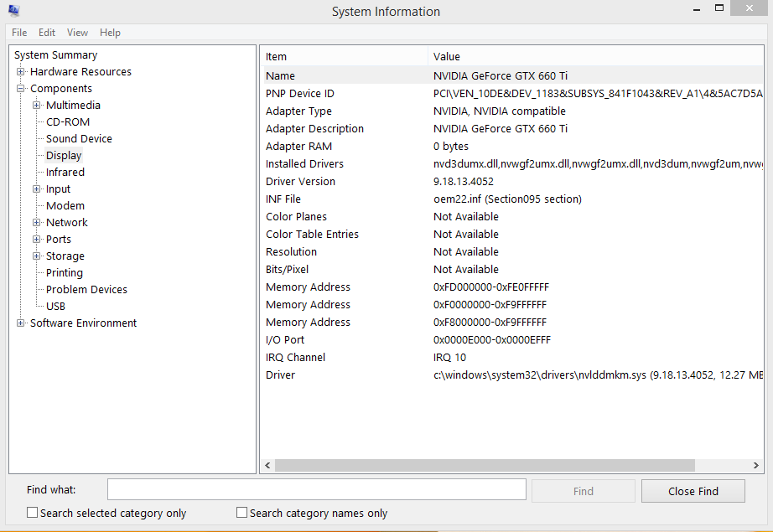773x532 pixels.
Task: Select the Adapter Description row
Action: tap(512, 128)
